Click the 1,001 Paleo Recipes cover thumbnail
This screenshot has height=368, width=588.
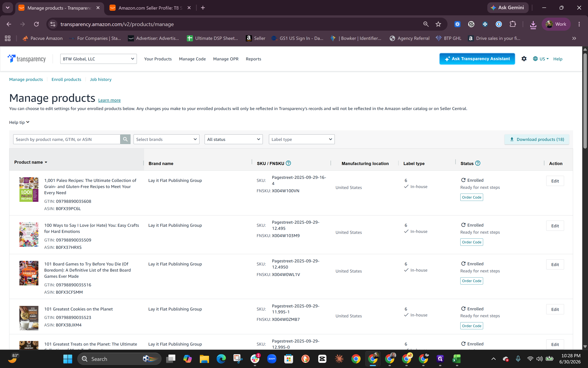click(x=29, y=189)
